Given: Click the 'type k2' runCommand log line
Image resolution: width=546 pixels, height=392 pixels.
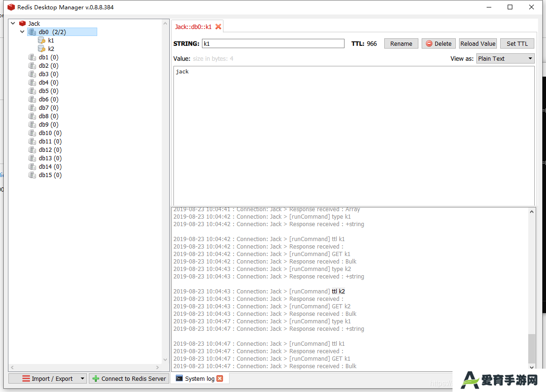Looking at the screenshot, I should (x=262, y=269).
